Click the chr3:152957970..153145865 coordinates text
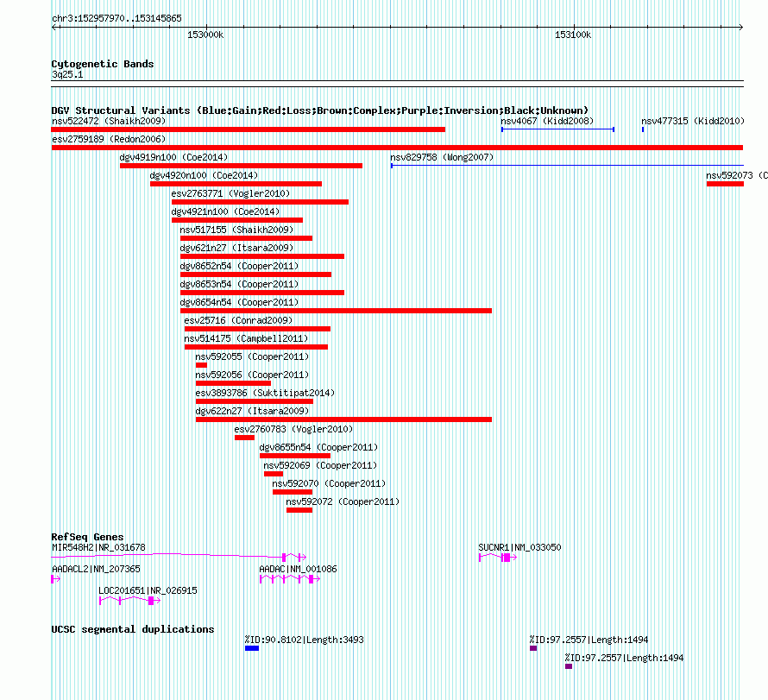768x700 pixels. (x=116, y=18)
